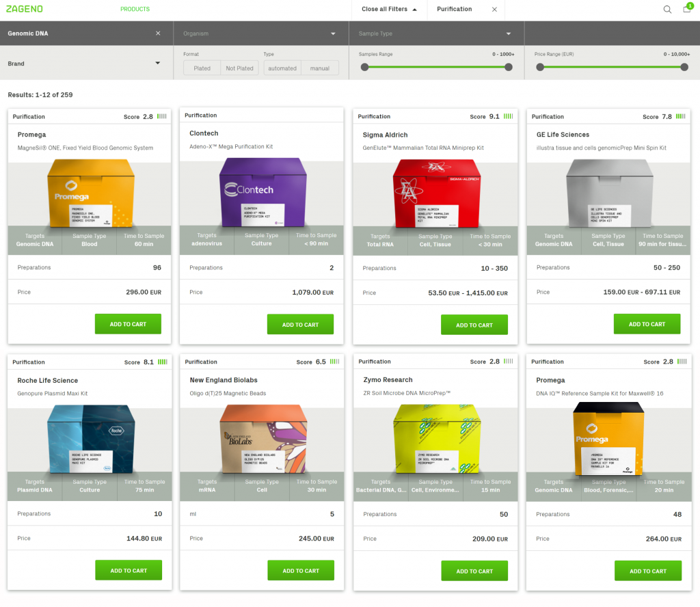Click the Close all Filters label
The height and width of the screenshot is (607, 700).
[384, 9]
